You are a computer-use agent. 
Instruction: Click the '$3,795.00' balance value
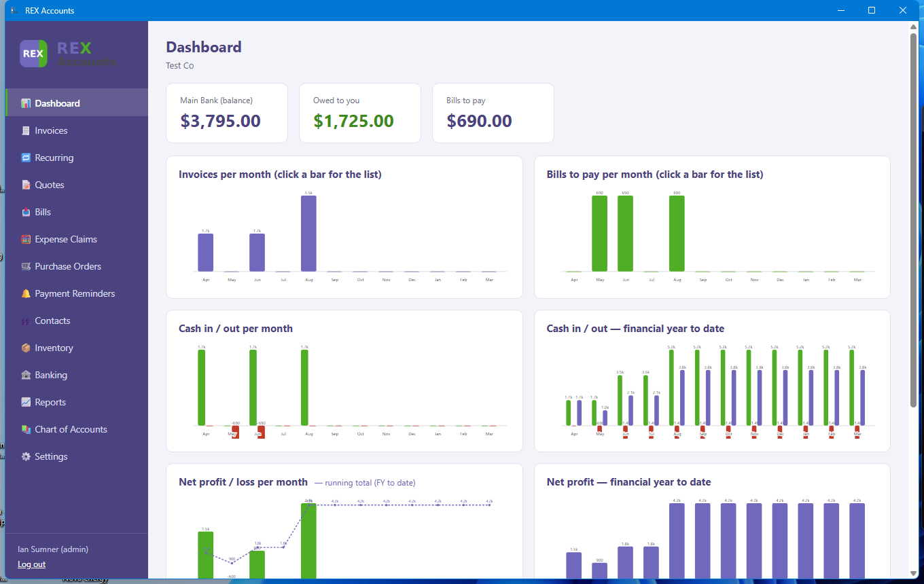(x=221, y=121)
